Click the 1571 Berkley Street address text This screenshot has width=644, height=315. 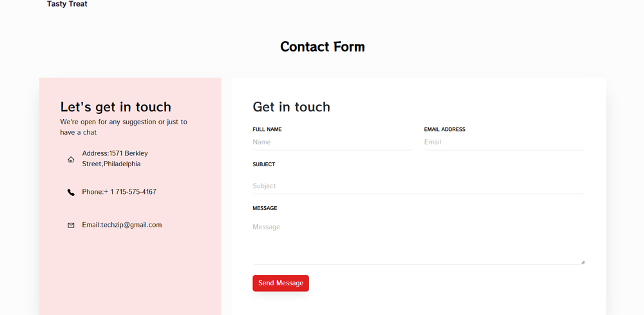[115, 158]
